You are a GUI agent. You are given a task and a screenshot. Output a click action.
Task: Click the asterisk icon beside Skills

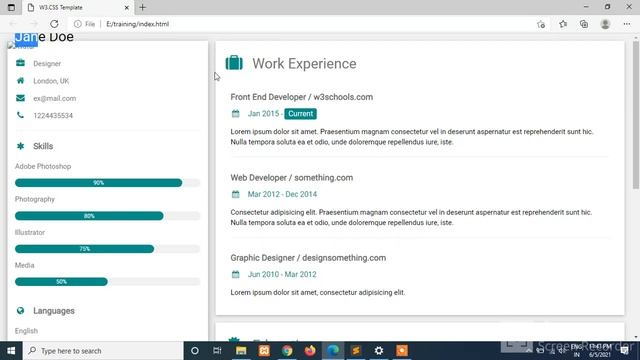tap(20, 146)
